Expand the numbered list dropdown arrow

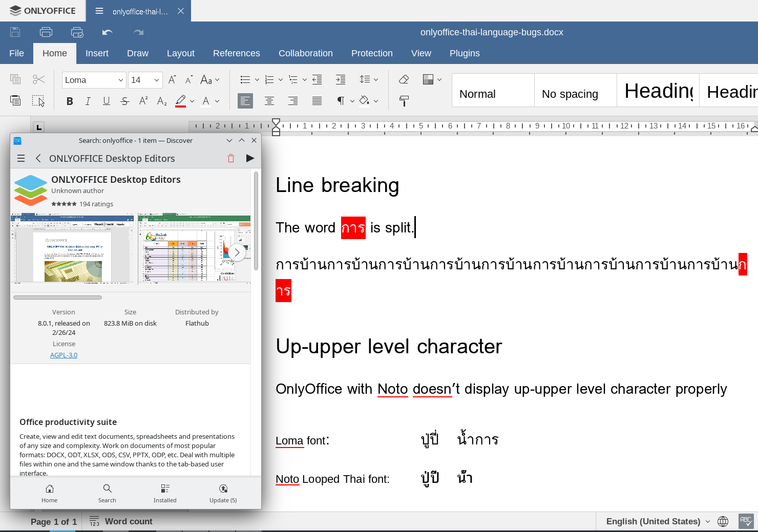[x=281, y=80]
